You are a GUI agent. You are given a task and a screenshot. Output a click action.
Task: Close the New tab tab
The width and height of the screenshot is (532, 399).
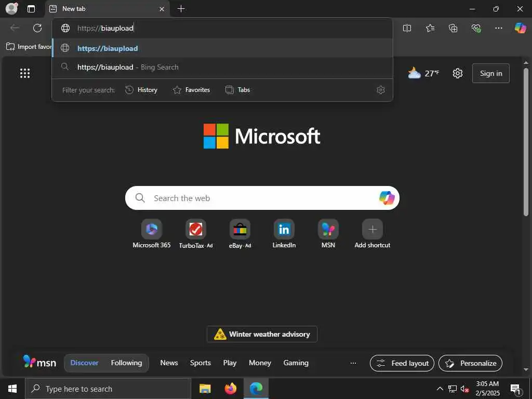(x=162, y=9)
